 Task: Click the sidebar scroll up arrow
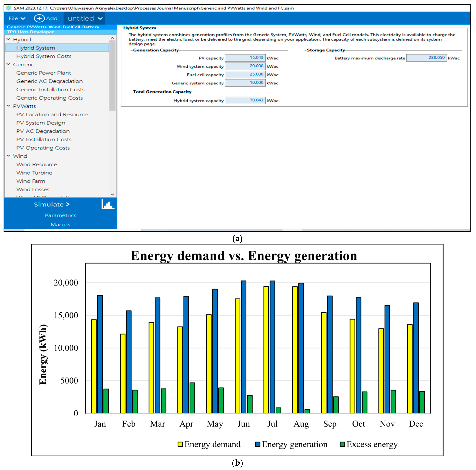[x=112, y=38]
